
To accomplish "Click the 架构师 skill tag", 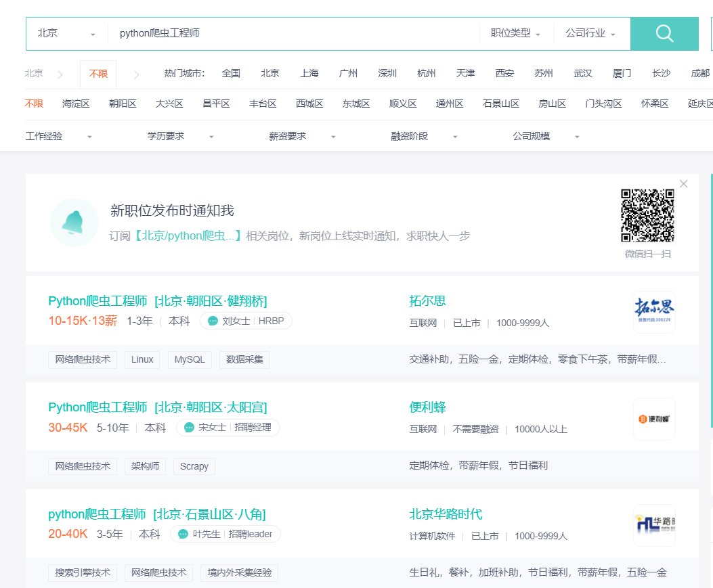I will point(145,466).
